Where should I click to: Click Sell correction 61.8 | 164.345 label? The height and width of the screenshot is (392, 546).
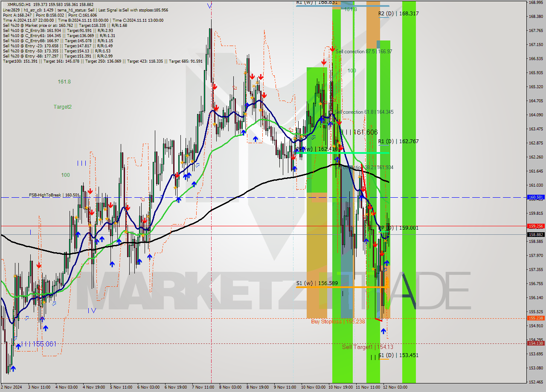pyautogui.click(x=364, y=112)
